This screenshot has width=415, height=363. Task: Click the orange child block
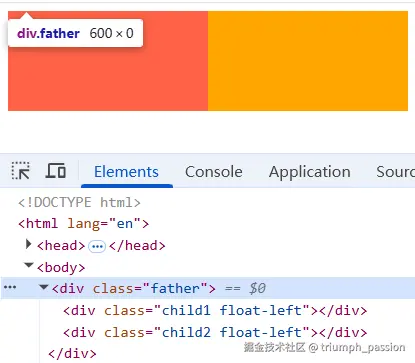point(308,61)
